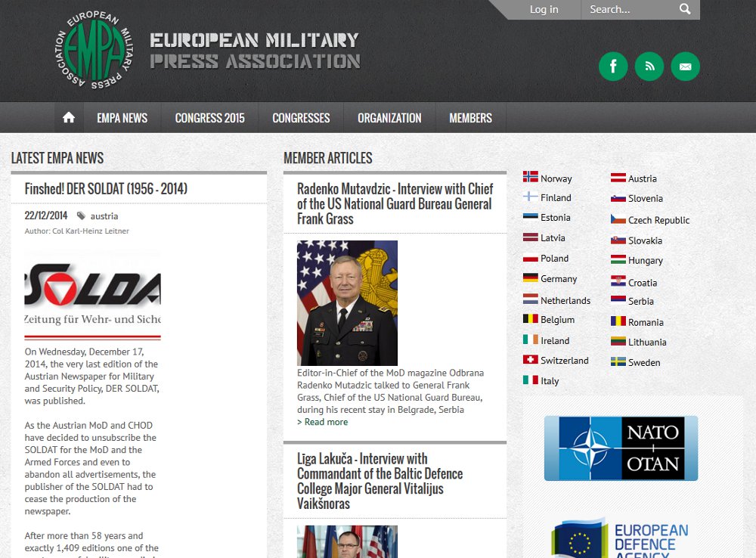Click the Czech Republic flag icon

pyautogui.click(x=618, y=219)
